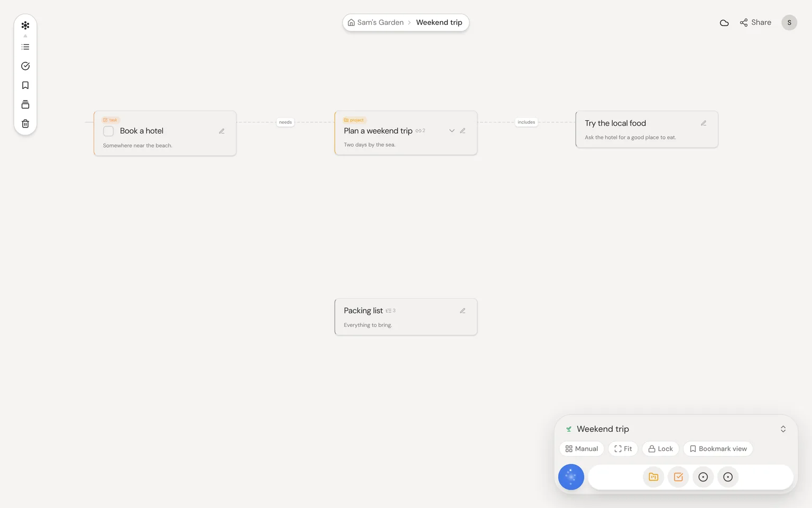Click the "Weekend trip" title in the bottom panel

click(603, 429)
